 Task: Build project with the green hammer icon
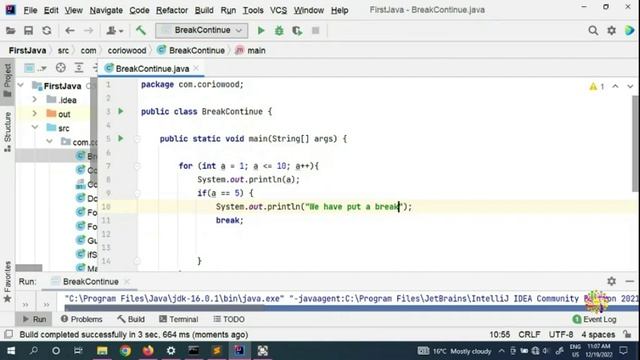141,31
